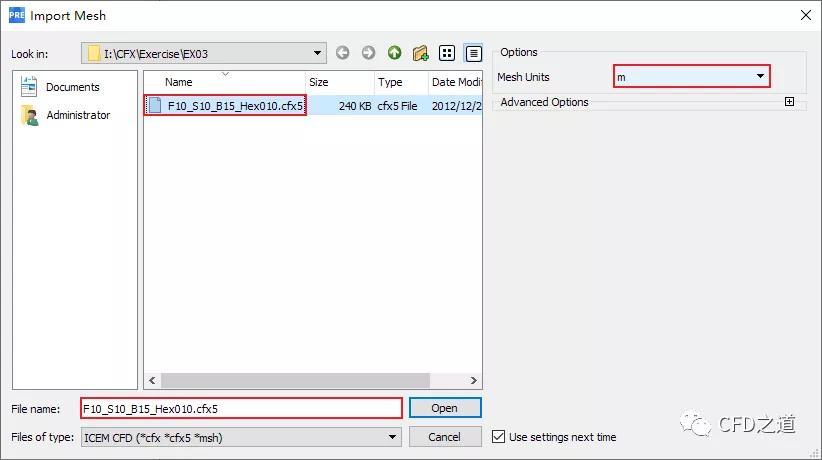This screenshot has width=822, height=460.
Task: Select the Administrator shortcut in sidebar
Action: 65,115
